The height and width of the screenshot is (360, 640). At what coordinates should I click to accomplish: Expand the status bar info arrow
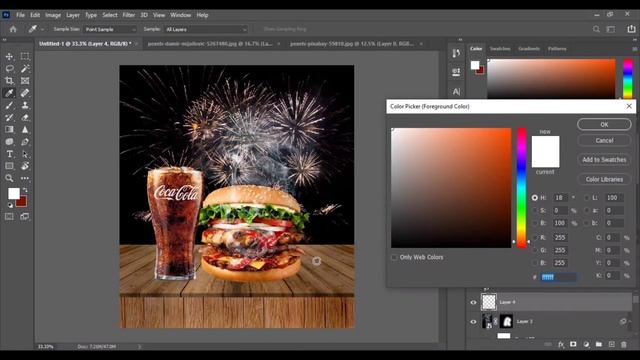139,347
